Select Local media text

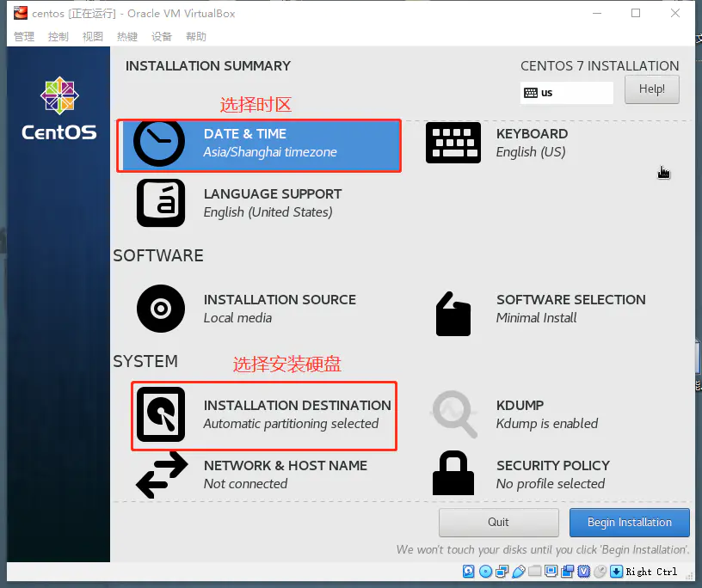pos(237,318)
